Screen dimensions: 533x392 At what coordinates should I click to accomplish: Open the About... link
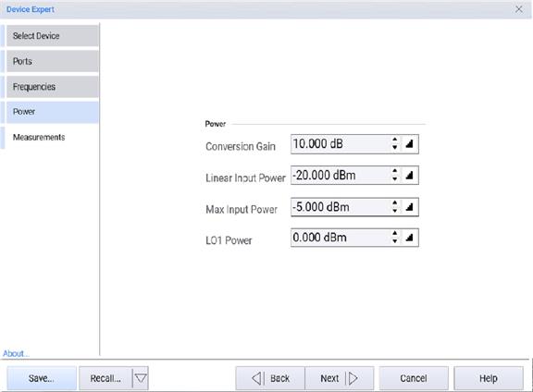click(x=16, y=353)
